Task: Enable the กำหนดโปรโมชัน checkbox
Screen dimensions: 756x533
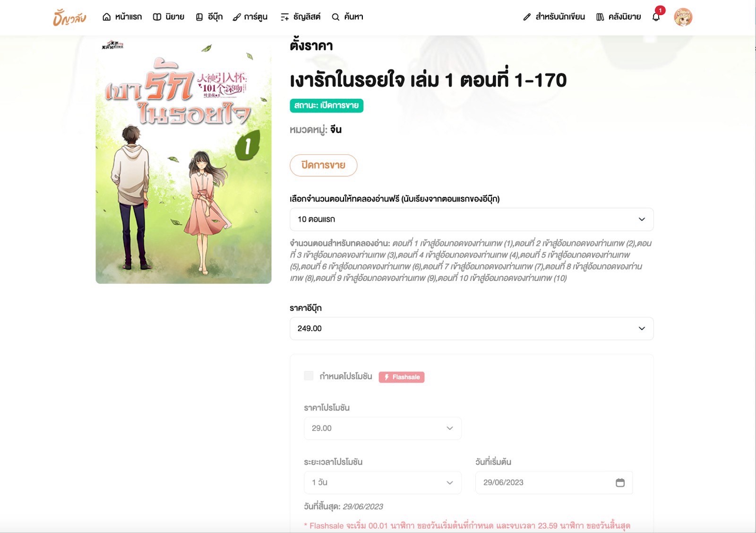Action: [x=309, y=376]
